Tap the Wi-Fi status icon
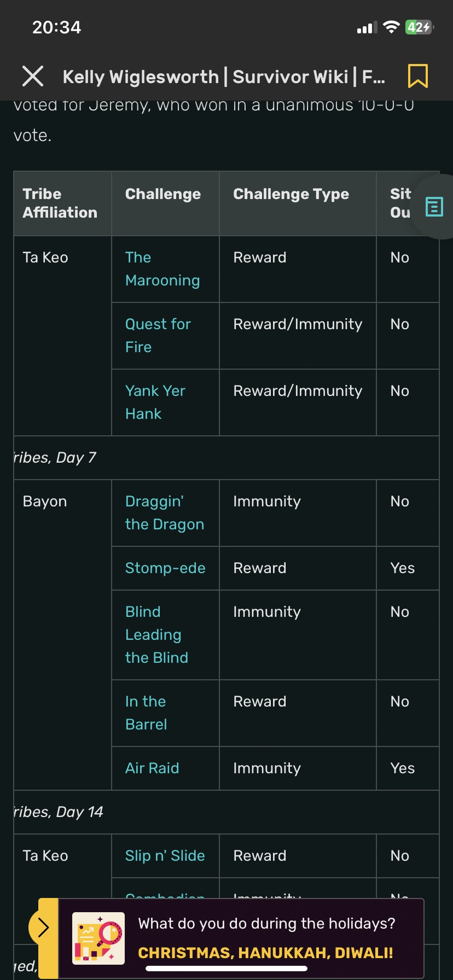This screenshot has height=980, width=453. click(x=391, y=27)
